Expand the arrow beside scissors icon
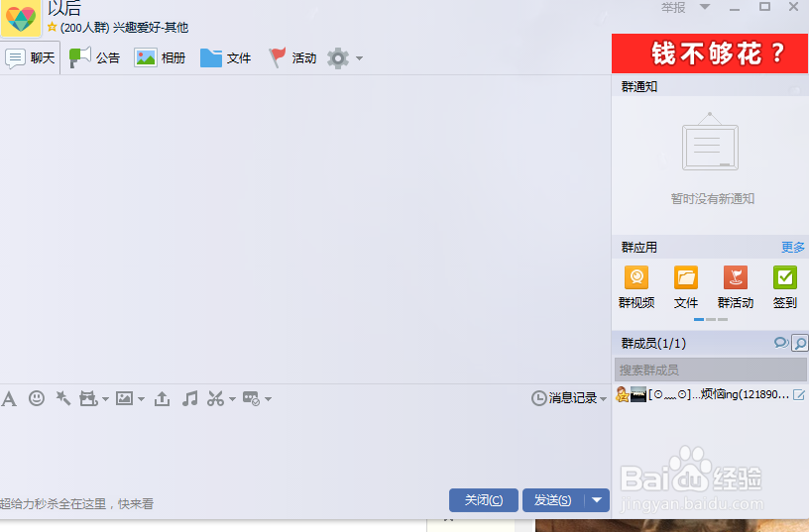Screen dimensions: 809x532 click(232, 399)
